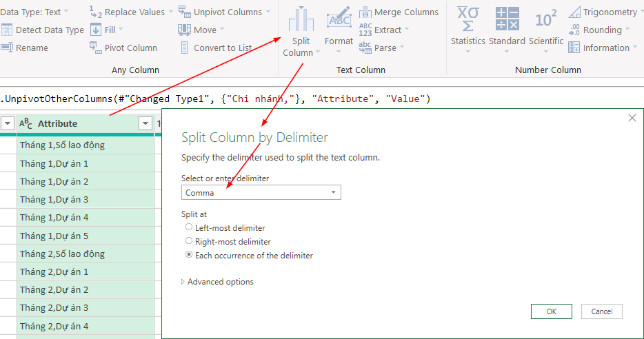Image resolution: width=644 pixels, height=339 pixels.
Task: Click the Convert to List label
Action: pos(223,48)
